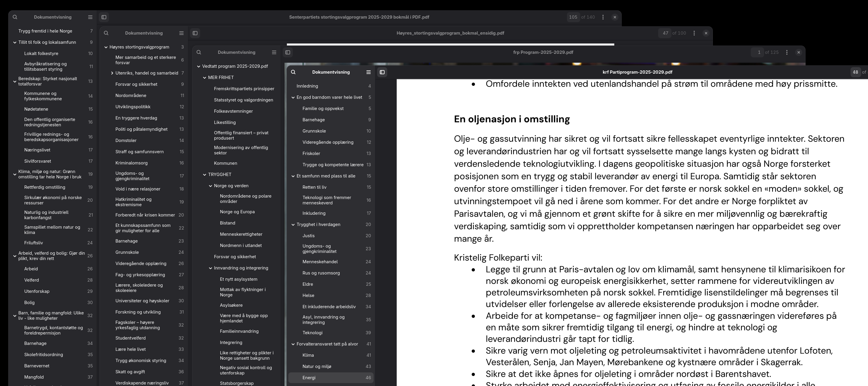Open hamburger menu in krf sidebar
The image size is (868, 386).
[368, 72]
